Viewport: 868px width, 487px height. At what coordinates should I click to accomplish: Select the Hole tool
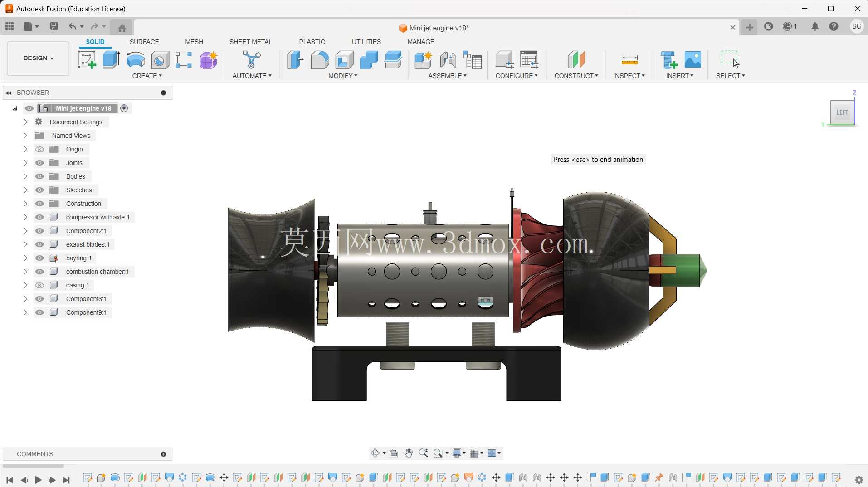[x=160, y=60]
